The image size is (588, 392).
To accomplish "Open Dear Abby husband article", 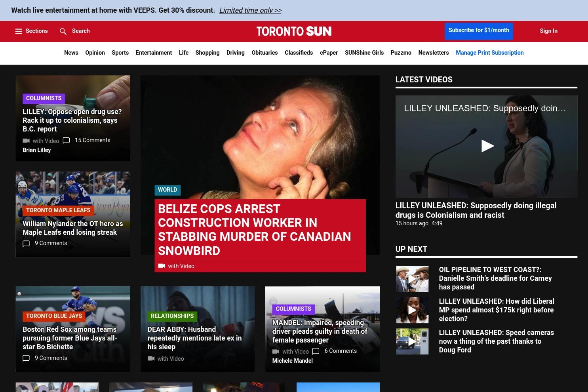I will (194, 338).
